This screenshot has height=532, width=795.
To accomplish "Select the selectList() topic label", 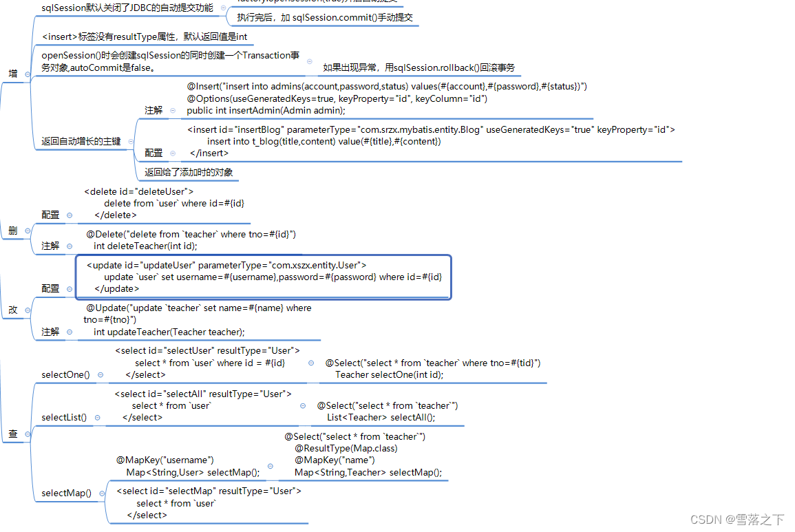I will click(64, 417).
